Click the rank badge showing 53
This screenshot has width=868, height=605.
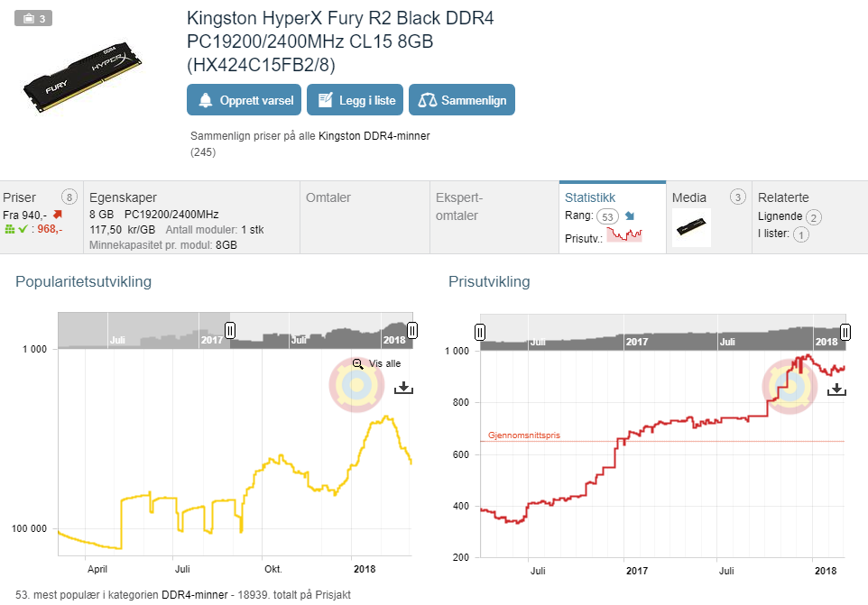(607, 216)
